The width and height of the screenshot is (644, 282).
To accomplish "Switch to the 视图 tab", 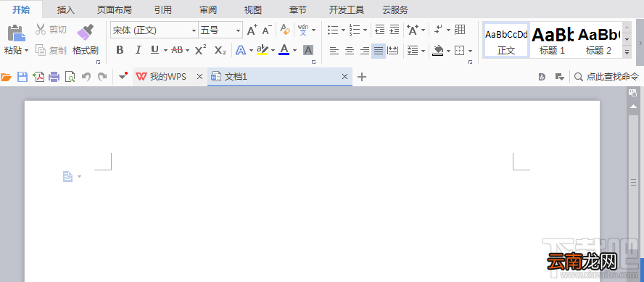I will (x=253, y=9).
